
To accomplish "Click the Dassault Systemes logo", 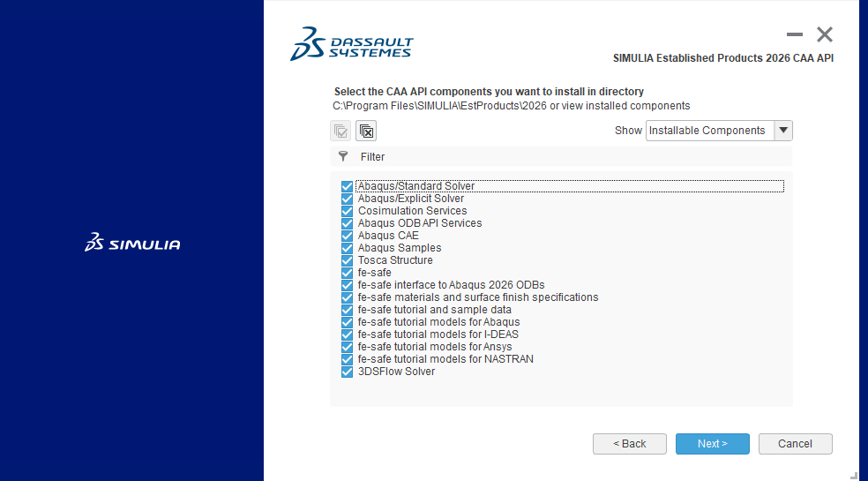I will [x=351, y=43].
